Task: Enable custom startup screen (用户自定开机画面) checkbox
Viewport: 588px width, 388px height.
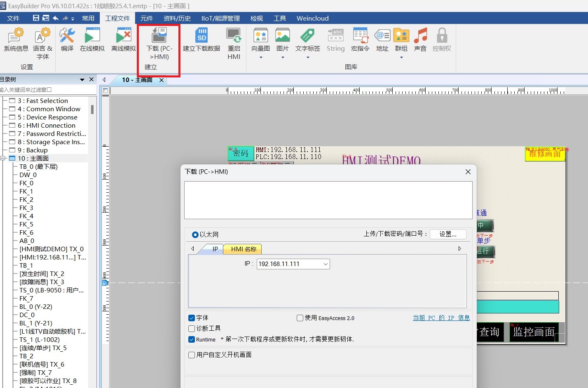Action: pos(192,355)
